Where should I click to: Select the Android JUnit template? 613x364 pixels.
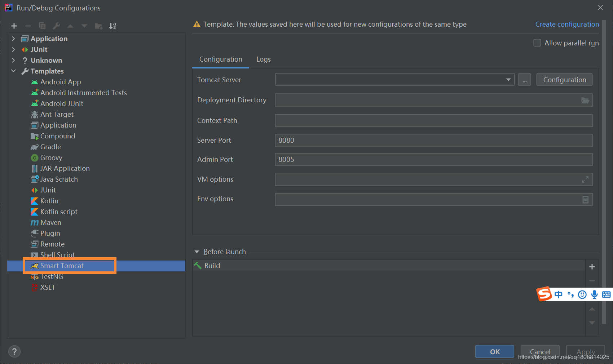click(62, 104)
